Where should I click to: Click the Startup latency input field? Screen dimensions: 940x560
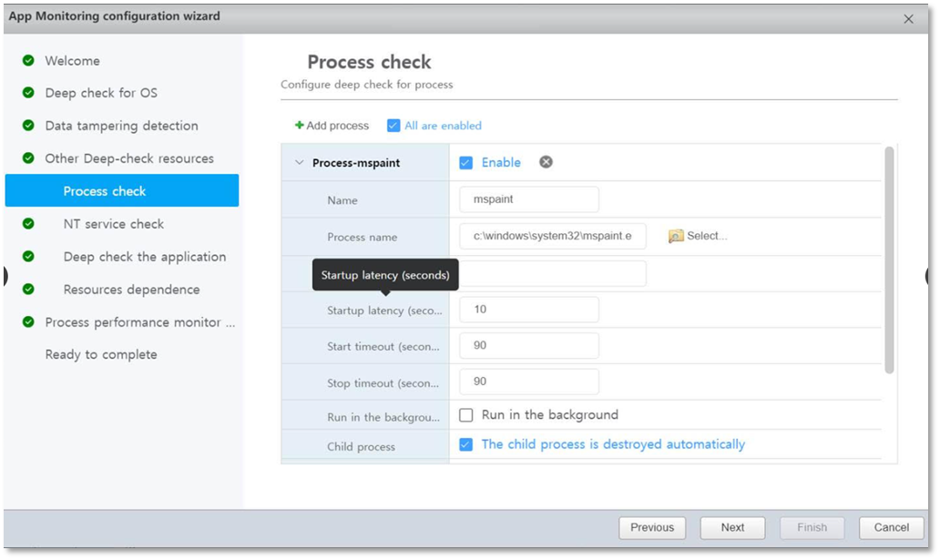[529, 310]
